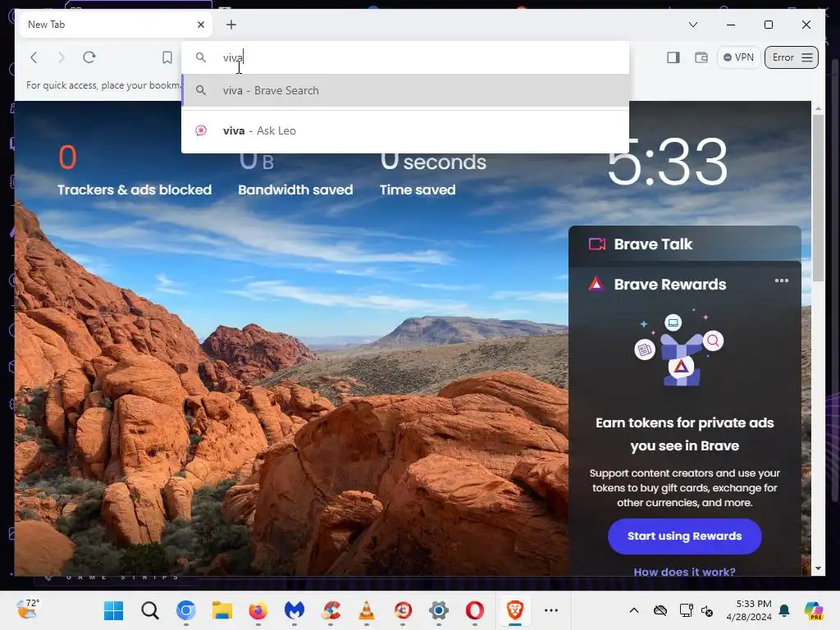Click the Brave icon in the taskbar
Screen dimensions: 840x630
(515, 610)
